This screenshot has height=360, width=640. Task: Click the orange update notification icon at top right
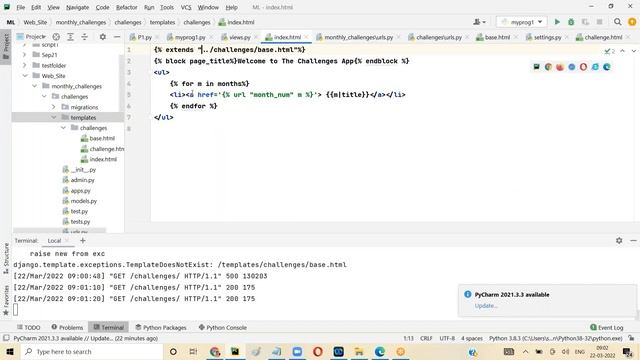tap(632, 22)
